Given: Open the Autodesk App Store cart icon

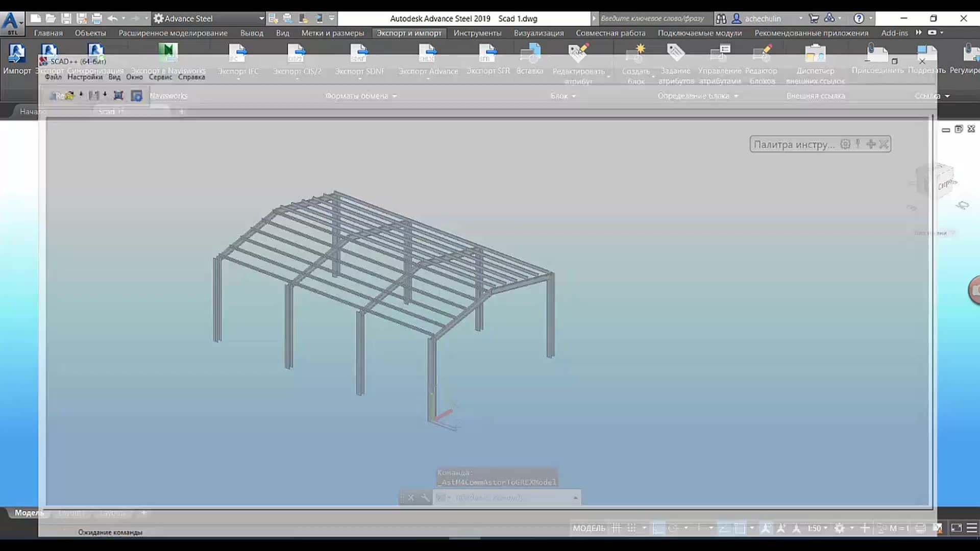Looking at the screenshot, I should point(814,18).
